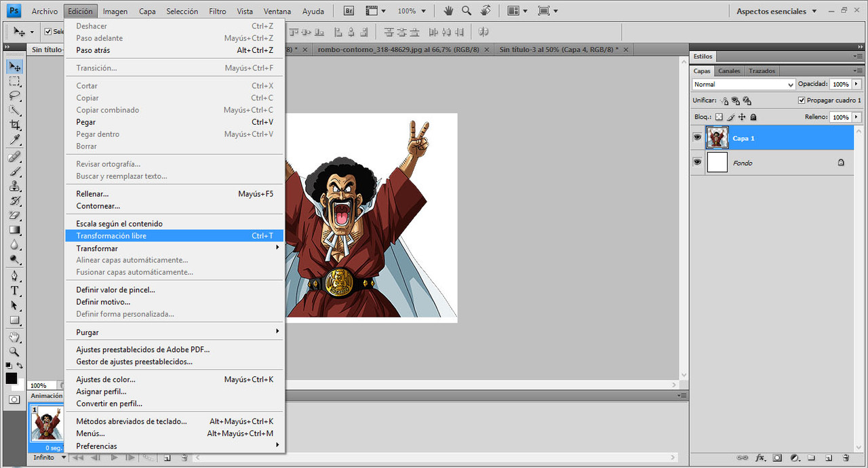This screenshot has width=868, height=468.
Task: Click the Zoom magnifier in the top bar
Action: click(467, 11)
